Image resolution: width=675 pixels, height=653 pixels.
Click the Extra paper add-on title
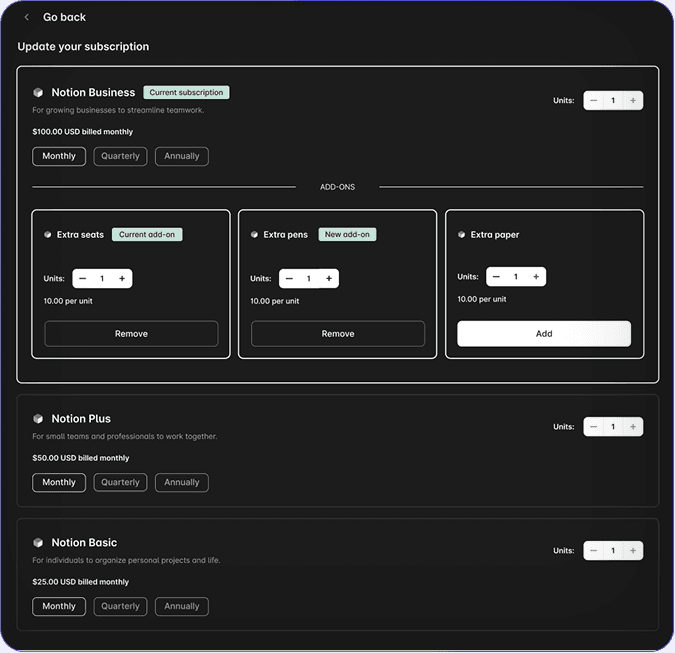495,235
